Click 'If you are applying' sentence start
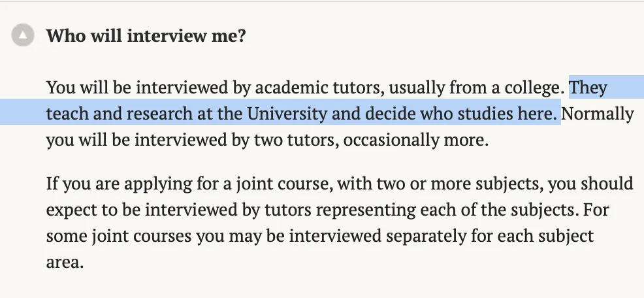Image resolution: width=644 pixels, height=298 pixels. coord(107,184)
